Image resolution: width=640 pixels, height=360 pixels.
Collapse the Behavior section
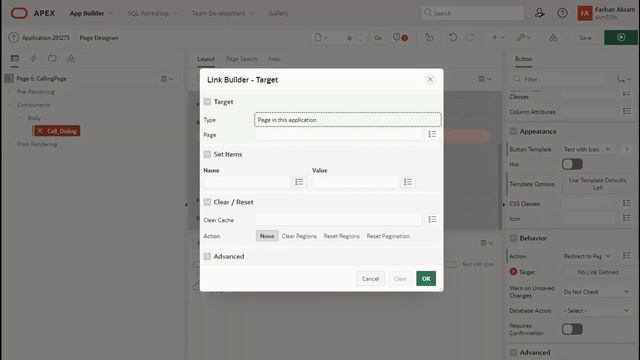click(x=513, y=238)
